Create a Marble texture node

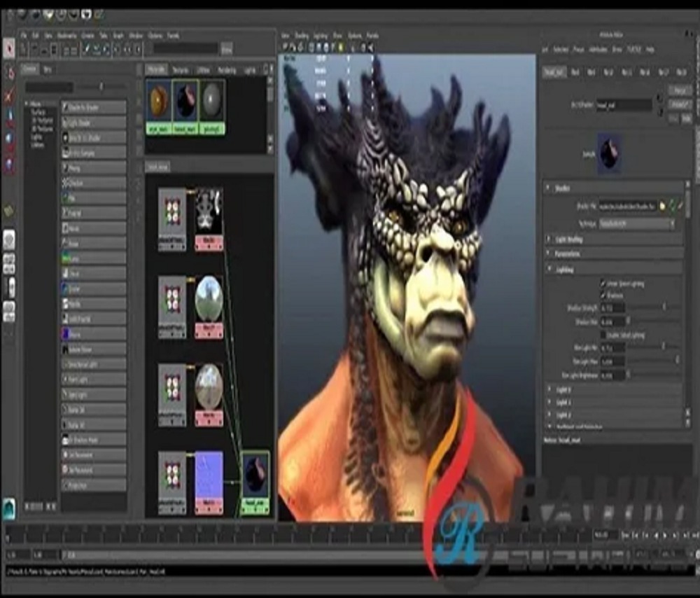coord(94,304)
